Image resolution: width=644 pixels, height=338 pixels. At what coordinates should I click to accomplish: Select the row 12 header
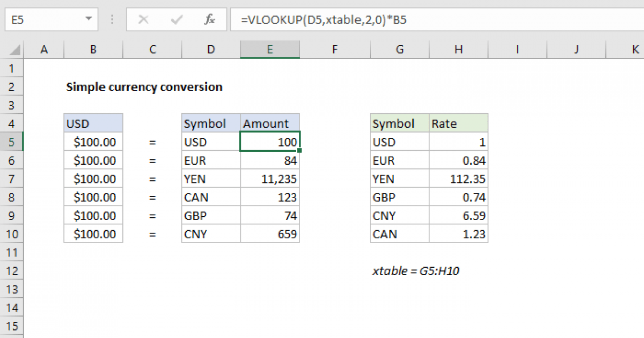point(12,271)
